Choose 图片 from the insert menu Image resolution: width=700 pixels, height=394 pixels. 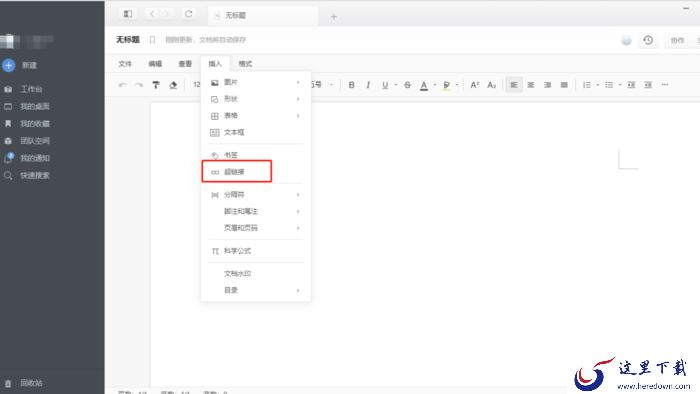point(256,82)
